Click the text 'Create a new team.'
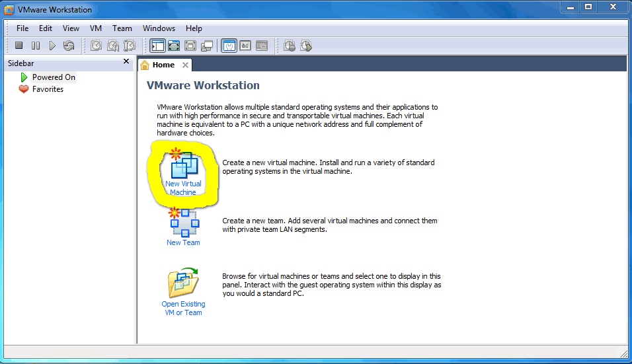632x364 pixels. coord(253,221)
